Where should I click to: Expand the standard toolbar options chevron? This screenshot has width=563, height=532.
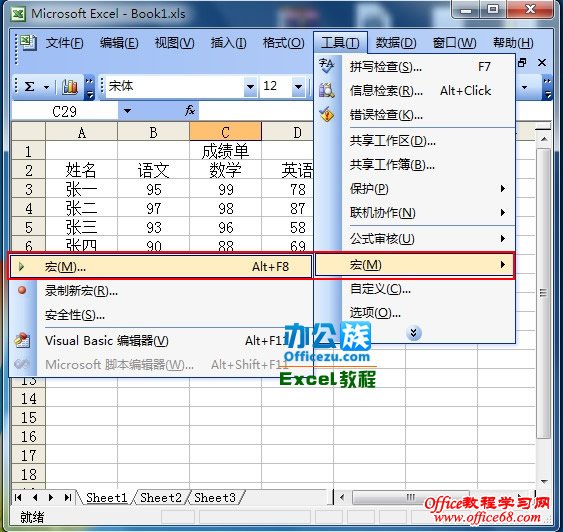89,87
